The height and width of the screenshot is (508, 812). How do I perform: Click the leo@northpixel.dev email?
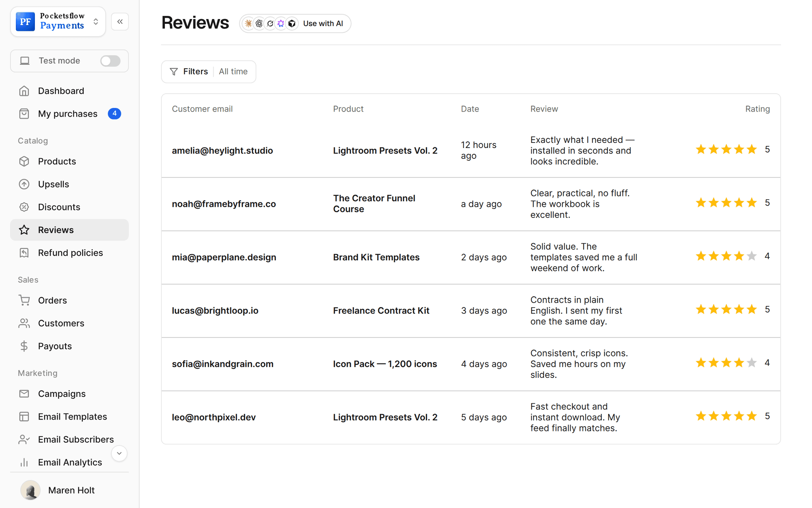[x=214, y=417]
